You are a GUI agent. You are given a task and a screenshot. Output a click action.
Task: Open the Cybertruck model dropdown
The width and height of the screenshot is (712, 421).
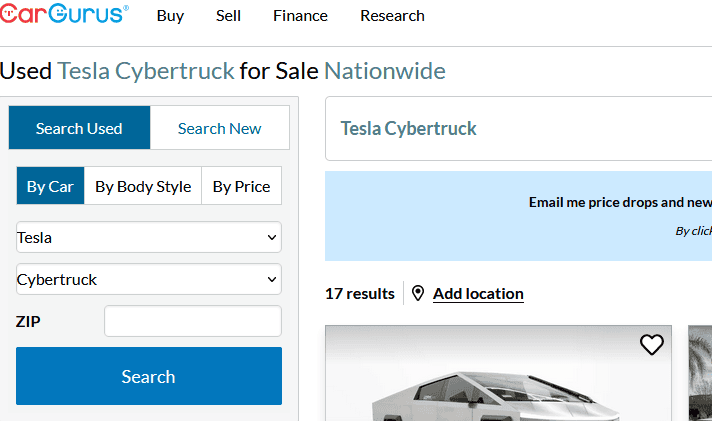pos(149,279)
